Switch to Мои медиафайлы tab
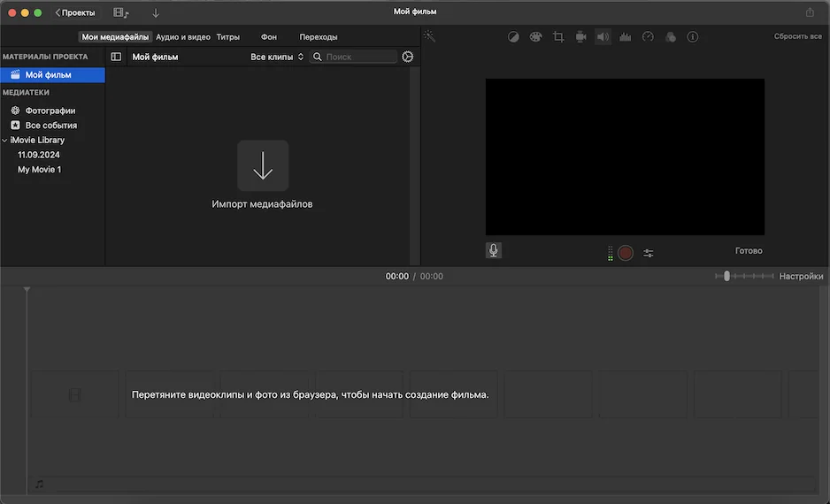Screen dimensions: 830x504 pyautogui.click(x=115, y=37)
